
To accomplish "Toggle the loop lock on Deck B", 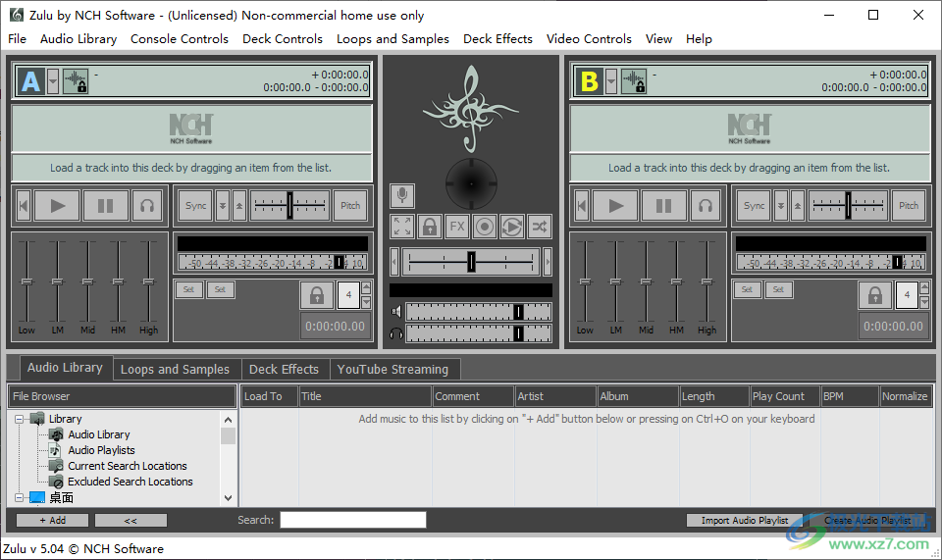I will tap(874, 295).
